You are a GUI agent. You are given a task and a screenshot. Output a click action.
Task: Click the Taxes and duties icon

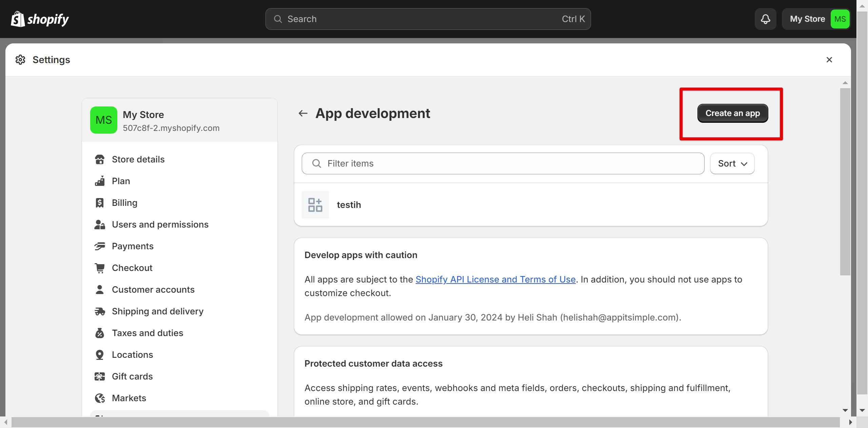(x=100, y=333)
